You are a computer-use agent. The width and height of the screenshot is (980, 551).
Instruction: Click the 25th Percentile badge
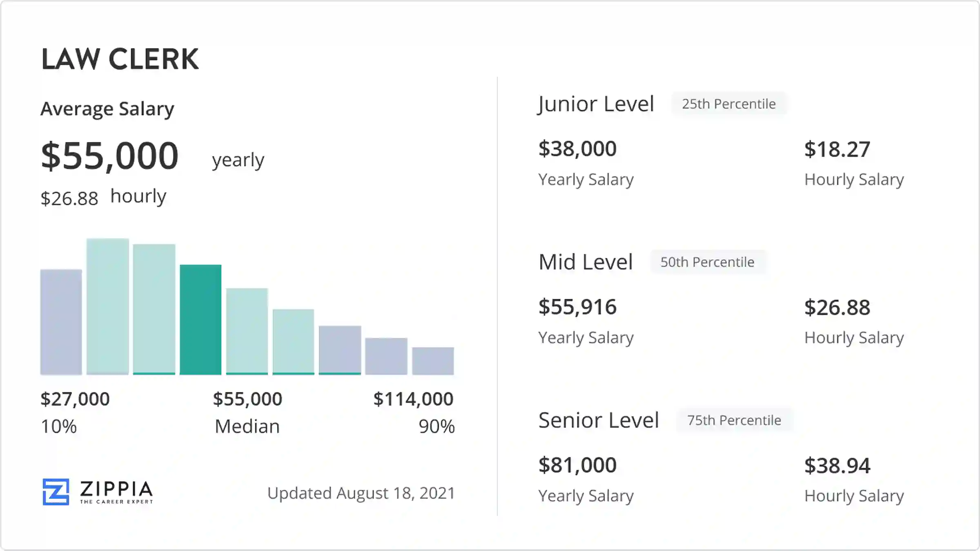[x=728, y=104]
